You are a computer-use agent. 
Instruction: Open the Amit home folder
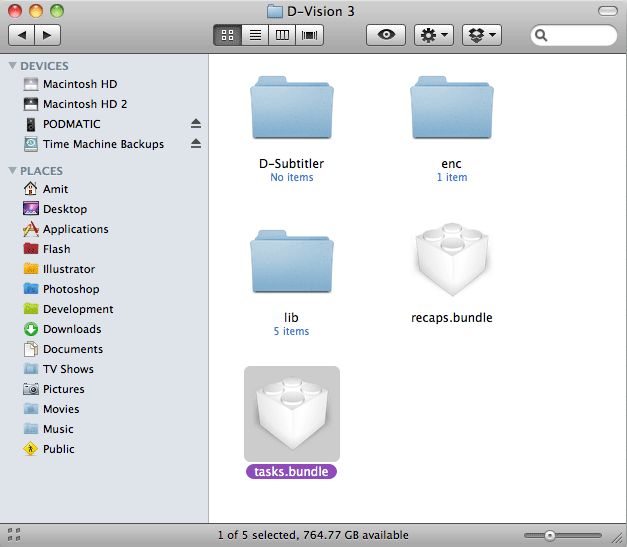pyautogui.click(x=104, y=189)
